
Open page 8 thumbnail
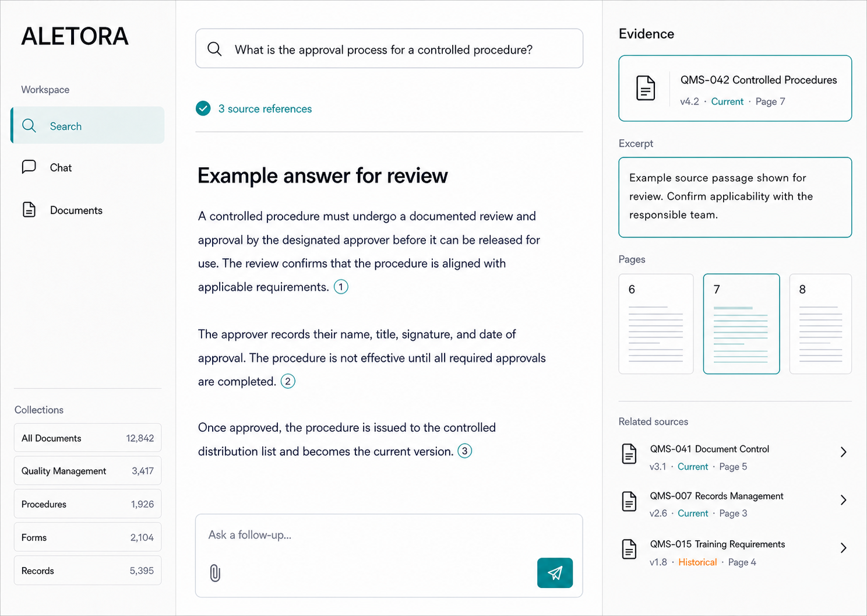coord(820,324)
